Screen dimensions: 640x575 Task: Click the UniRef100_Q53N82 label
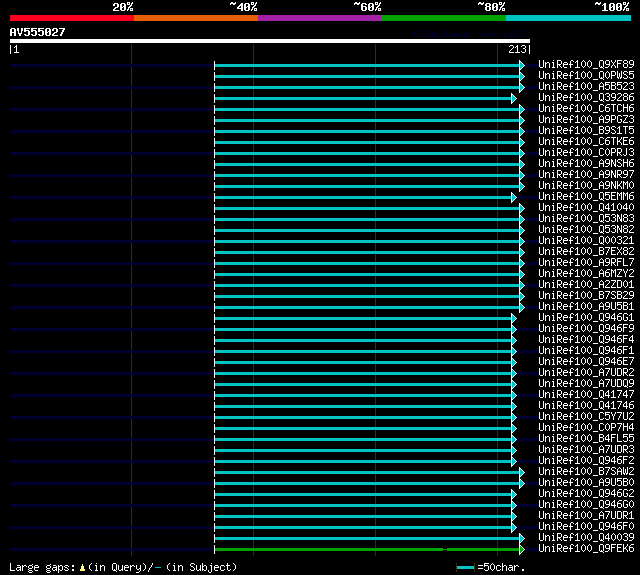point(586,230)
